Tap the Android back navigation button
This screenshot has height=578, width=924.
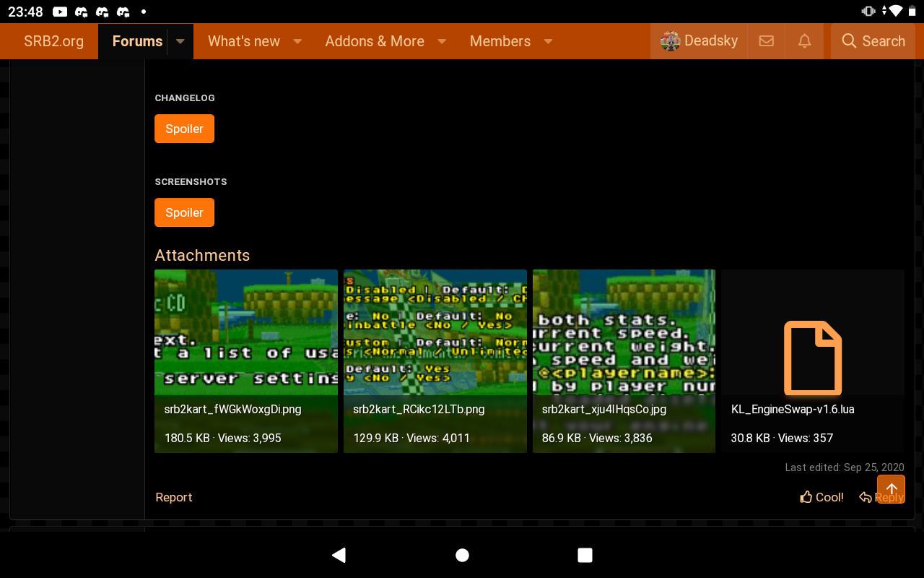(339, 555)
